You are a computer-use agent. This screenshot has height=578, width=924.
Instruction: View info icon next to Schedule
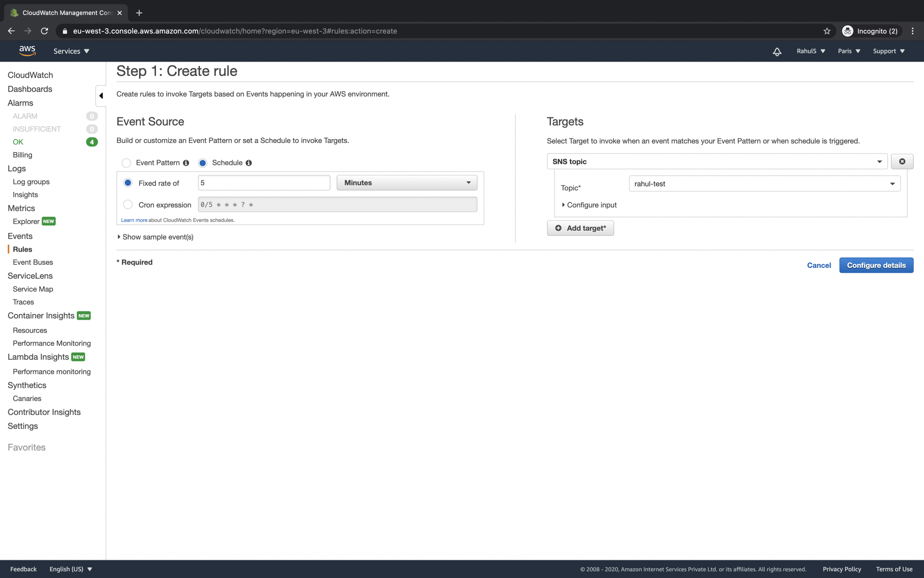248,163
